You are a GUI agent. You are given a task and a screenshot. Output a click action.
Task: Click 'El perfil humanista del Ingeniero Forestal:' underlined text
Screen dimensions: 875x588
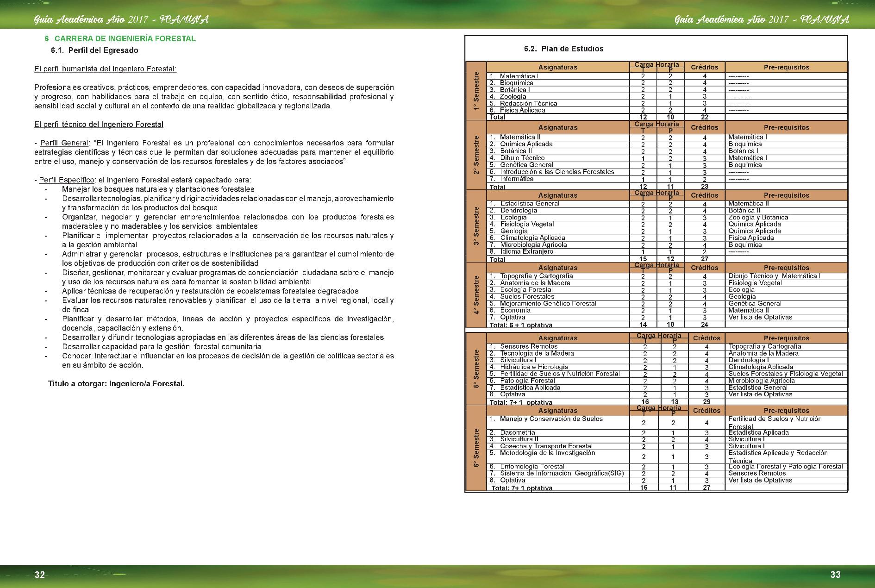pyautogui.click(x=106, y=69)
